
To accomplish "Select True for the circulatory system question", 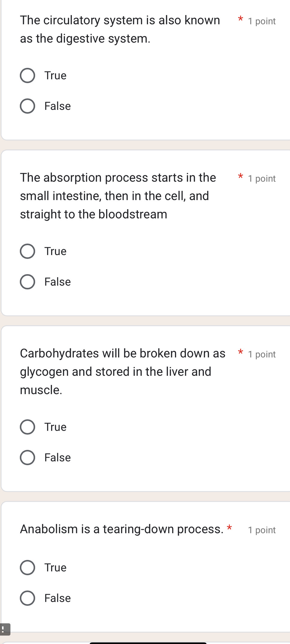I will pos(28,75).
